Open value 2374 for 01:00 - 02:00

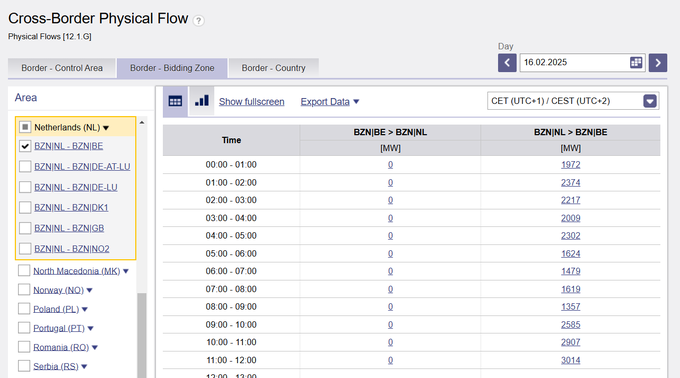pos(570,182)
